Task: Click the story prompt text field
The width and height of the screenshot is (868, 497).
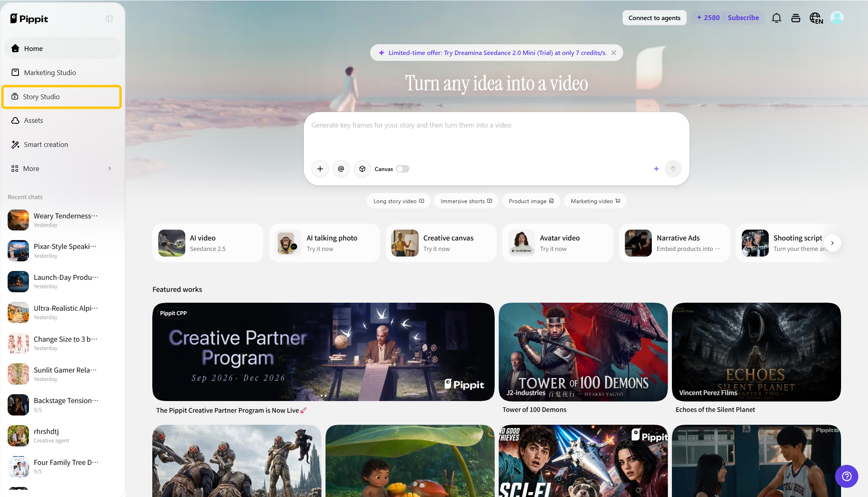Action: (x=496, y=134)
